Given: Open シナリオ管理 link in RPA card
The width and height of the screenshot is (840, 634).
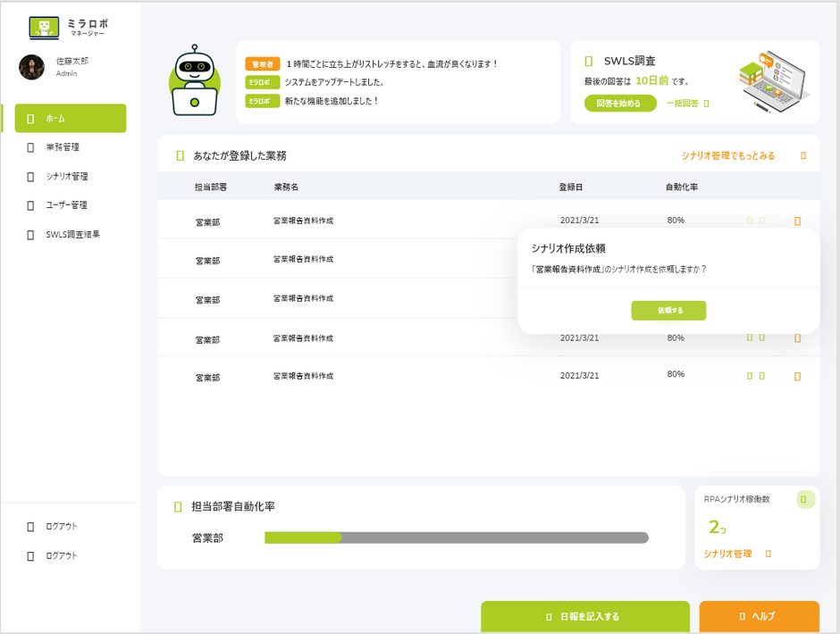Looking at the screenshot, I should (x=727, y=554).
